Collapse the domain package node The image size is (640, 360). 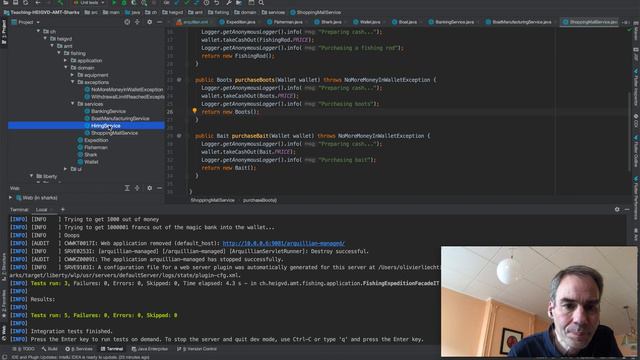[x=66, y=67]
